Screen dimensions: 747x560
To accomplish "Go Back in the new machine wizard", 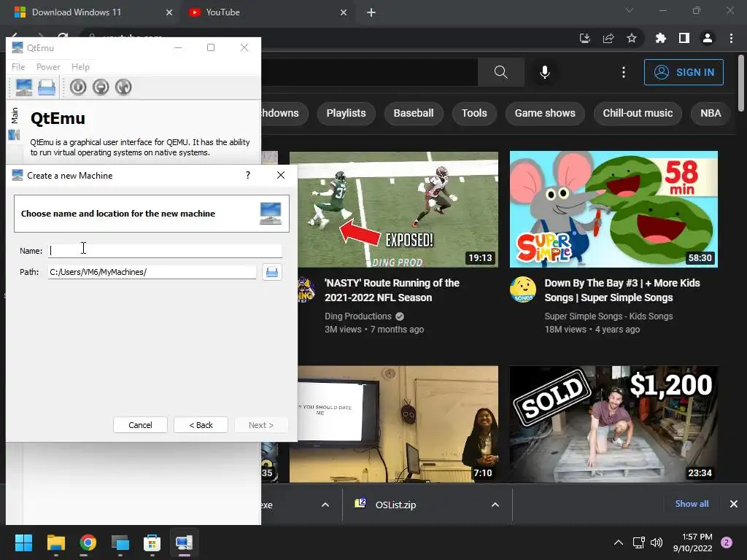I will [201, 425].
